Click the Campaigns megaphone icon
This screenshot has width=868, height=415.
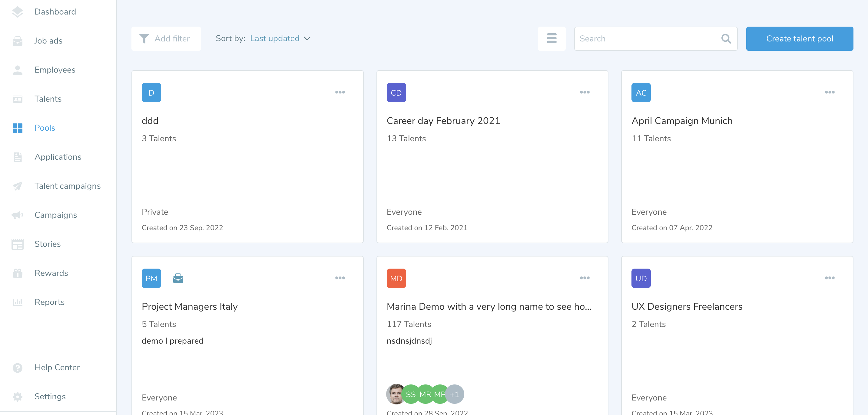click(x=18, y=215)
